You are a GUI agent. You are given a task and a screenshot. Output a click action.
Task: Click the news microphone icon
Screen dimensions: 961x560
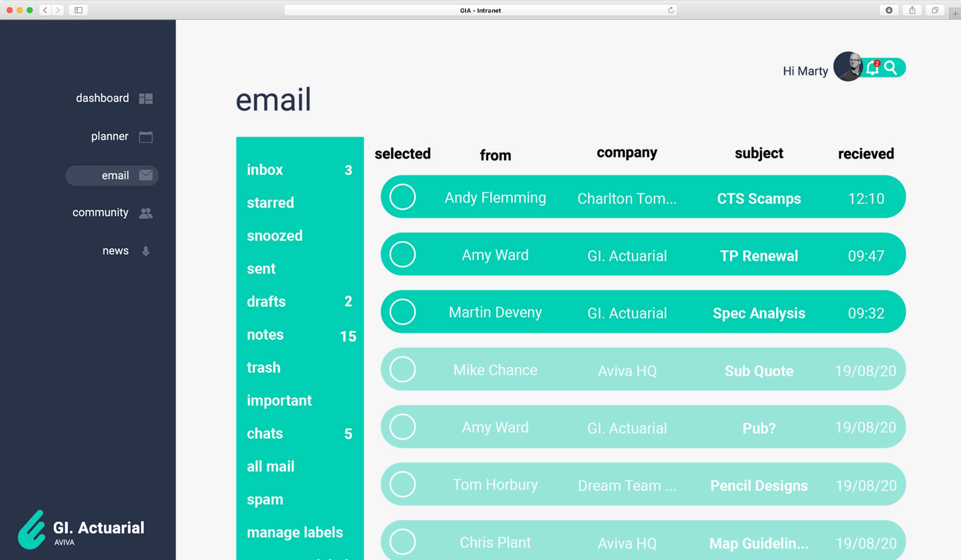coord(146,251)
